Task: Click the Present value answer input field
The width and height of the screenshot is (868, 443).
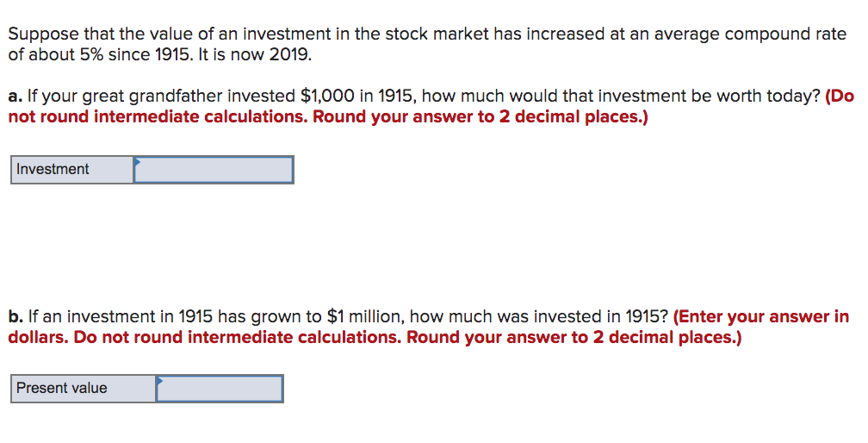Action: [220, 389]
